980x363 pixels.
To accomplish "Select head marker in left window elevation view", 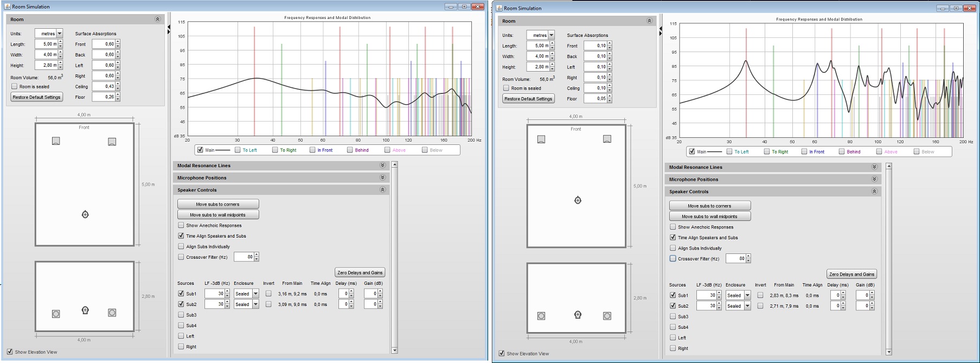I will 85,310.
